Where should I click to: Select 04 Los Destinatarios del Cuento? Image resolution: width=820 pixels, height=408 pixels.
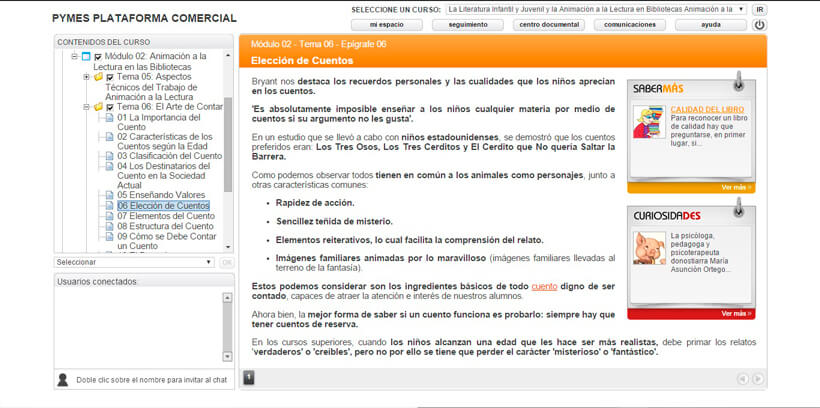click(x=164, y=176)
